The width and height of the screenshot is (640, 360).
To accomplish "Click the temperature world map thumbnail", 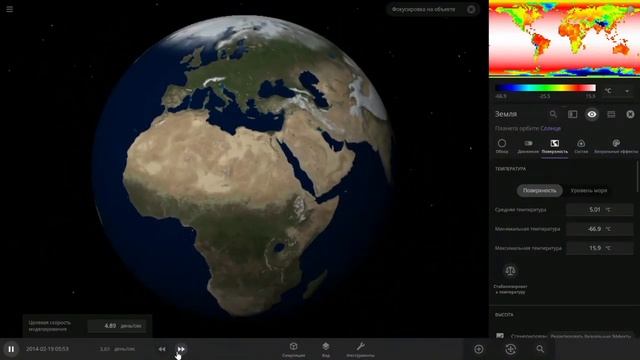I will [x=564, y=39].
